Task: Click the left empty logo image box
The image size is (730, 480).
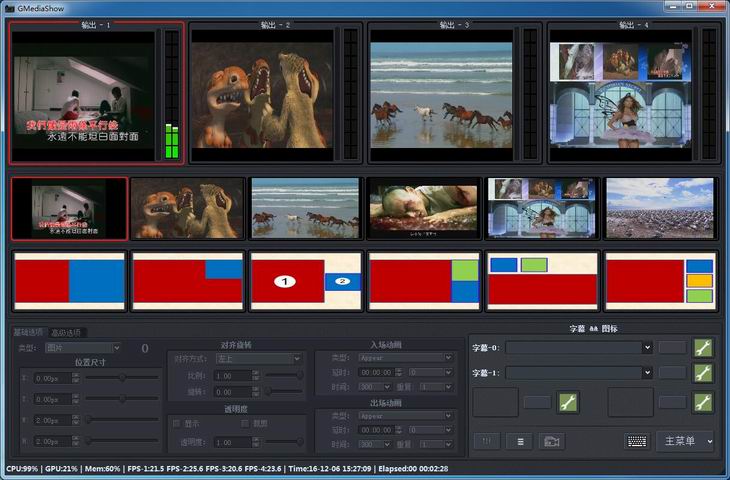Action: click(496, 402)
